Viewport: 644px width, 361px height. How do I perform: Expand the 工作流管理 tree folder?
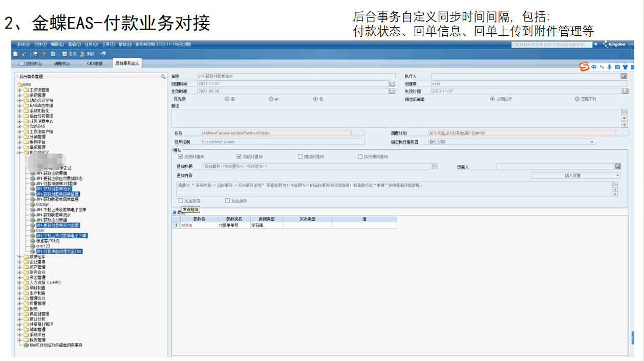[x=19, y=90]
